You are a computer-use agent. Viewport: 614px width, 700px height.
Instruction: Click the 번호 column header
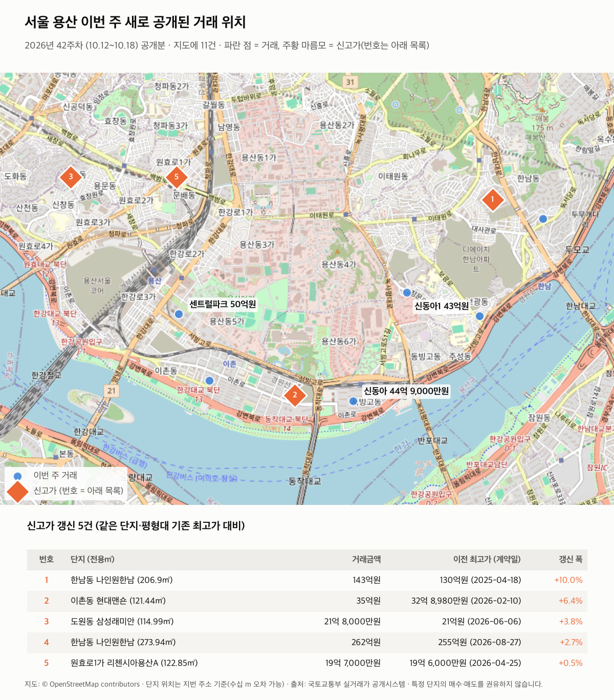click(47, 559)
